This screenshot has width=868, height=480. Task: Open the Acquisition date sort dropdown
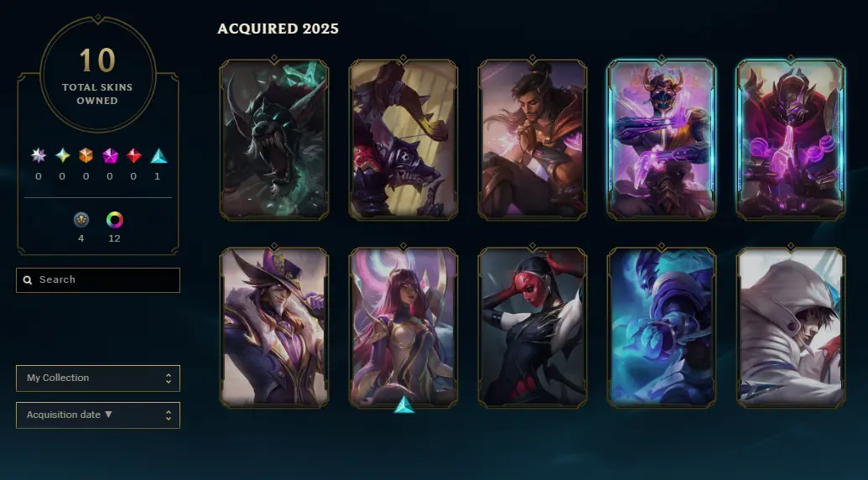pos(98,415)
